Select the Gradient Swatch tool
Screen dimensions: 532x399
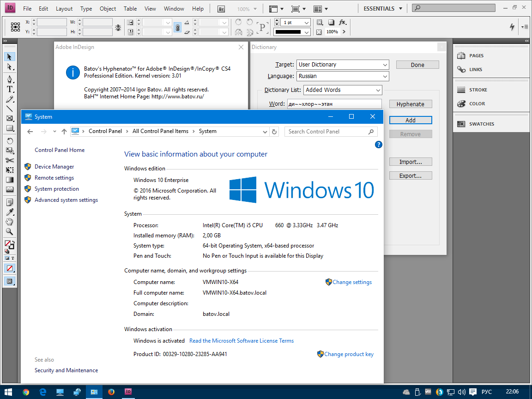pyautogui.click(x=10, y=180)
